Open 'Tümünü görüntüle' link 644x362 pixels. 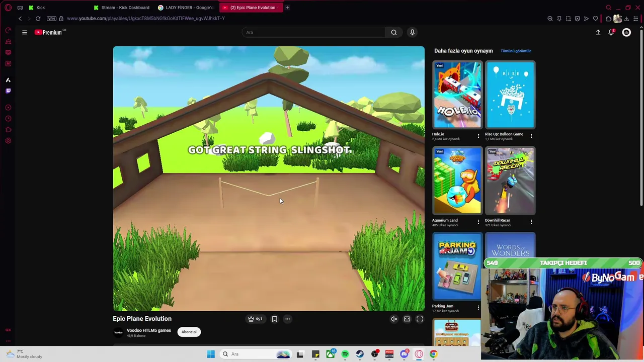(x=516, y=51)
